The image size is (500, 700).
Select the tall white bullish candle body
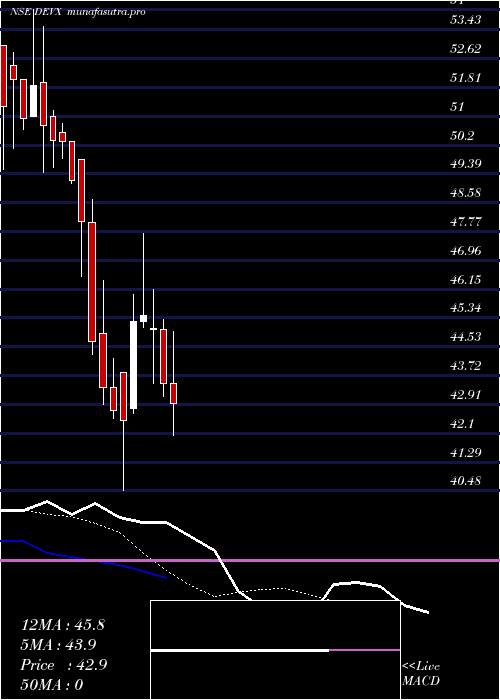click(133, 365)
